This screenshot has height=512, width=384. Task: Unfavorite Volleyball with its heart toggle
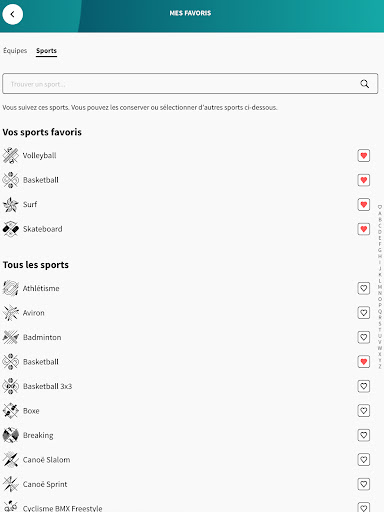point(364,156)
